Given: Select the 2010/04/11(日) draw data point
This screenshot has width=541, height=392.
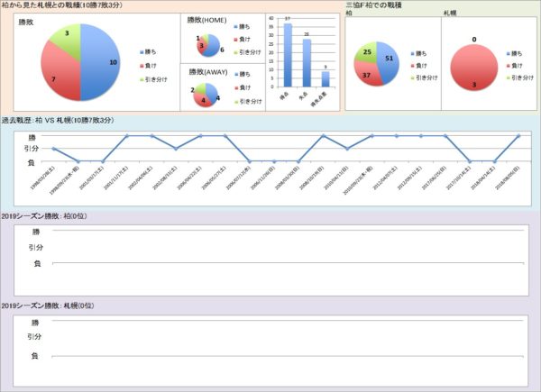Looking at the screenshot, I should point(347,149).
